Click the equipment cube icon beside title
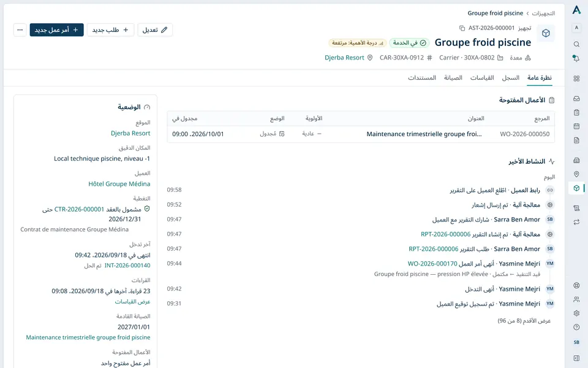 tap(546, 33)
